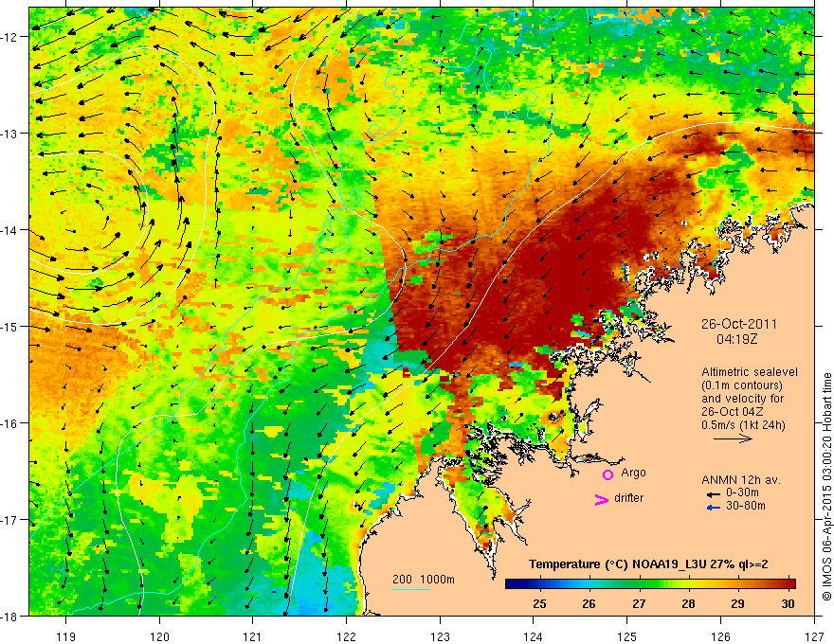Click the longitude axis label 126

[720, 636]
